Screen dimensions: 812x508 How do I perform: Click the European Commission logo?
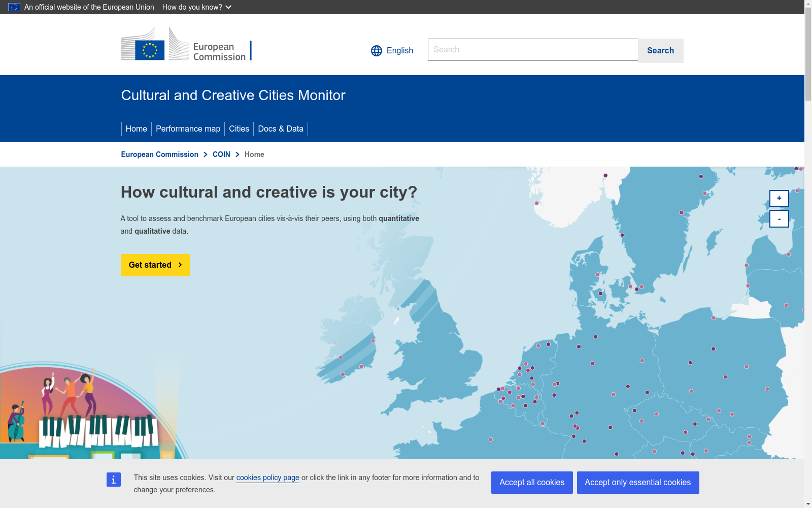tap(186, 44)
